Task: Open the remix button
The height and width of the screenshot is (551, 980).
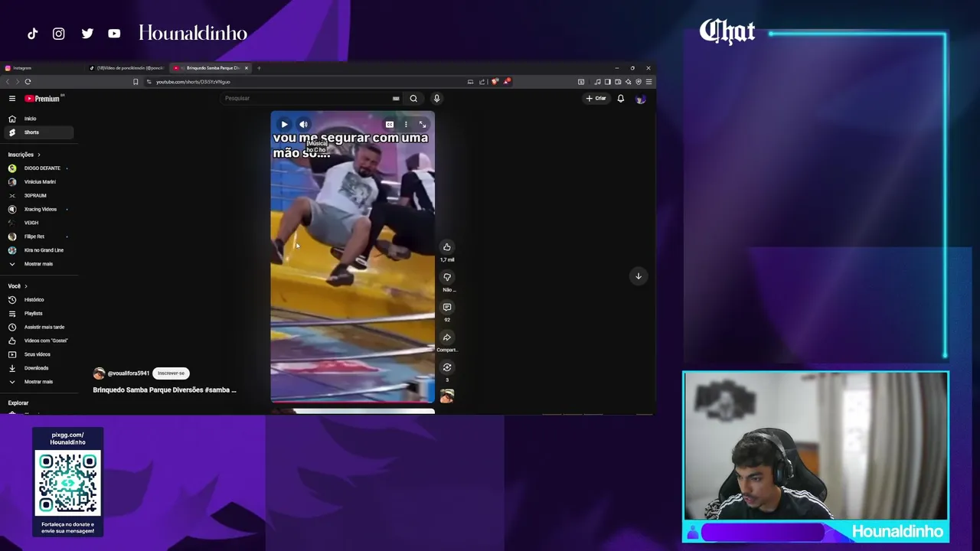Action: point(447,367)
